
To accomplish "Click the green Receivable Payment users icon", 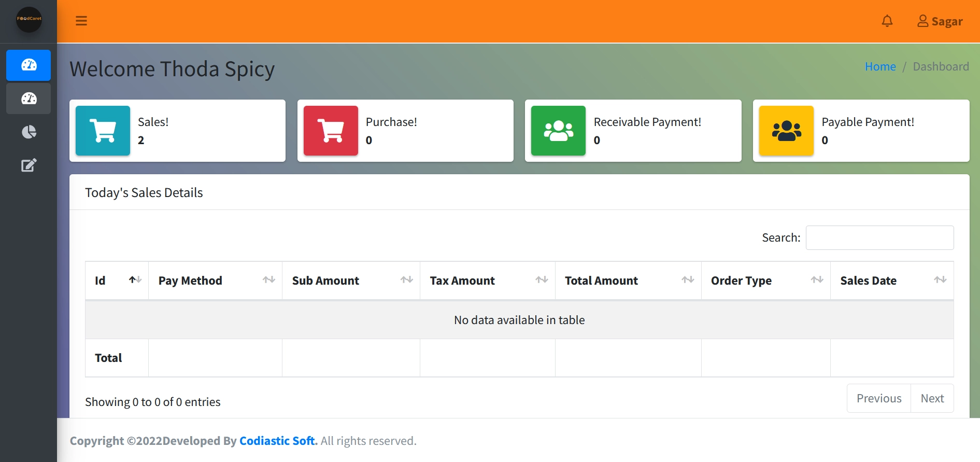I will pyautogui.click(x=558, y=131).
